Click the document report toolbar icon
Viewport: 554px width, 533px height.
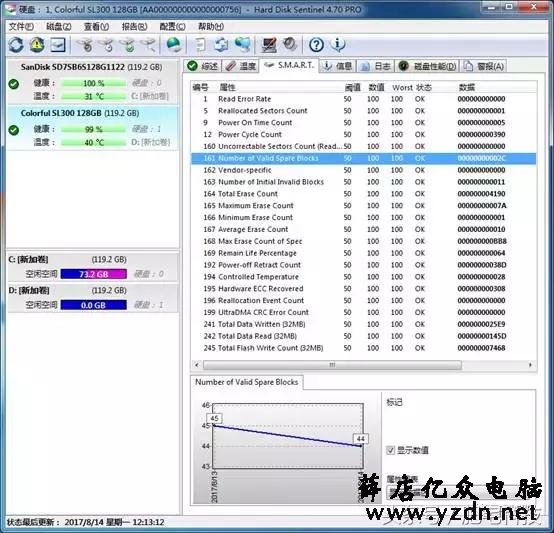pyautogui.click(x=200, y=45)
